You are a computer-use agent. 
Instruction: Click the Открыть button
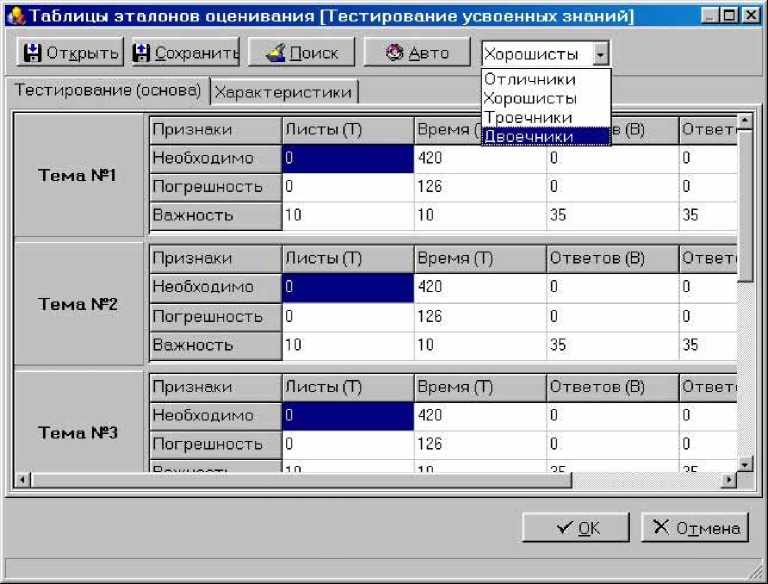coord(70,52)
